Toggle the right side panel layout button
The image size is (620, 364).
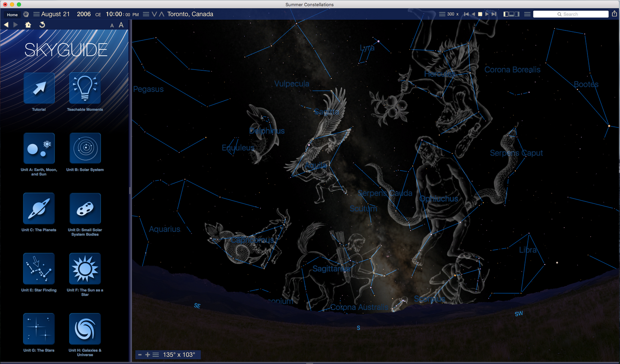[x=517, y=14]
